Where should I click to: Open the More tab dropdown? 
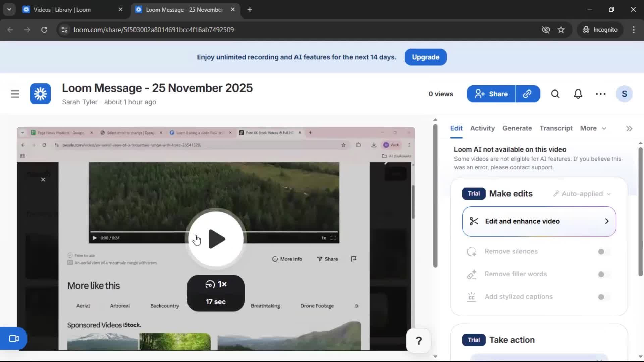coord(593,128)
